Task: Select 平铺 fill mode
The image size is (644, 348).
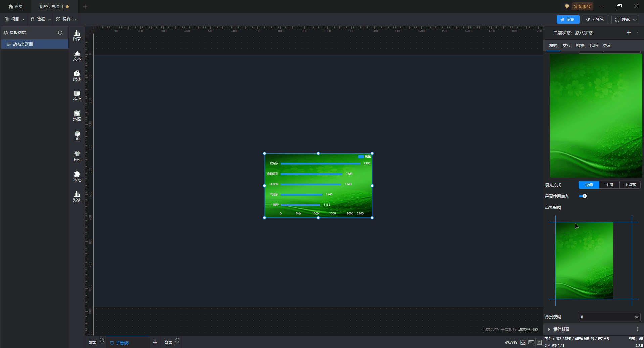Action: tap(609, 185)
